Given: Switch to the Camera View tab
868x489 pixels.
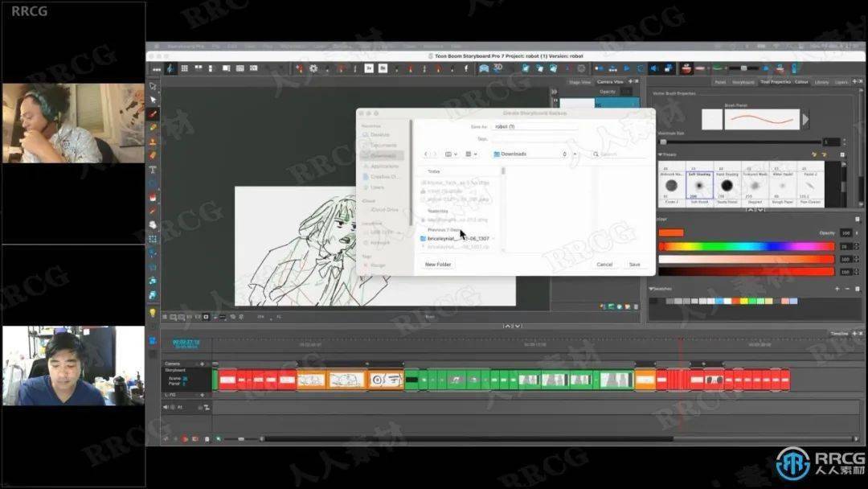Looking at the screenshot, I should (610, 81).
